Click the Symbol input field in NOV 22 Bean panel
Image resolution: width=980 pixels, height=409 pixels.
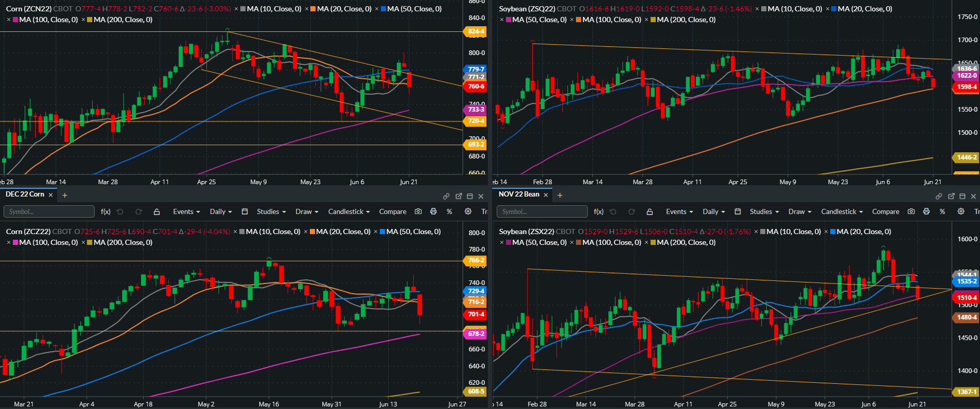coord(541,211)
